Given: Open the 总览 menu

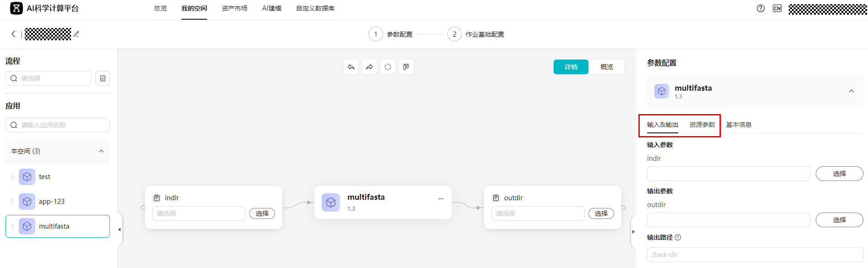Looking at the screenshot, I should tap(160, 8).
